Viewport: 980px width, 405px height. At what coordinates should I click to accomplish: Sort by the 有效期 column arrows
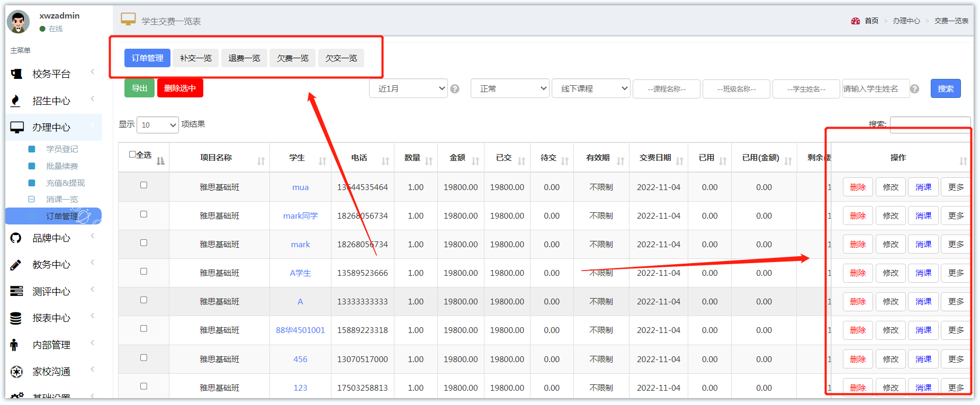coord(621,161)
